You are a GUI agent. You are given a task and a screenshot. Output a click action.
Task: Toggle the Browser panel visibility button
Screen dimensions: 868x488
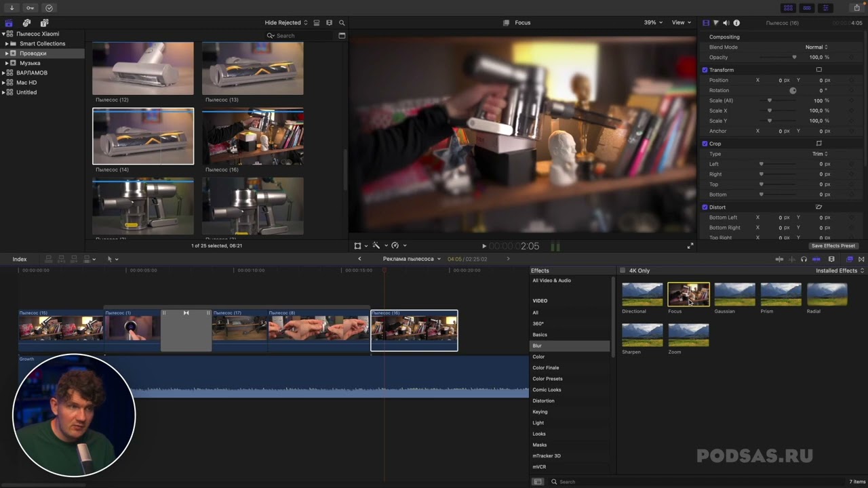788,8
